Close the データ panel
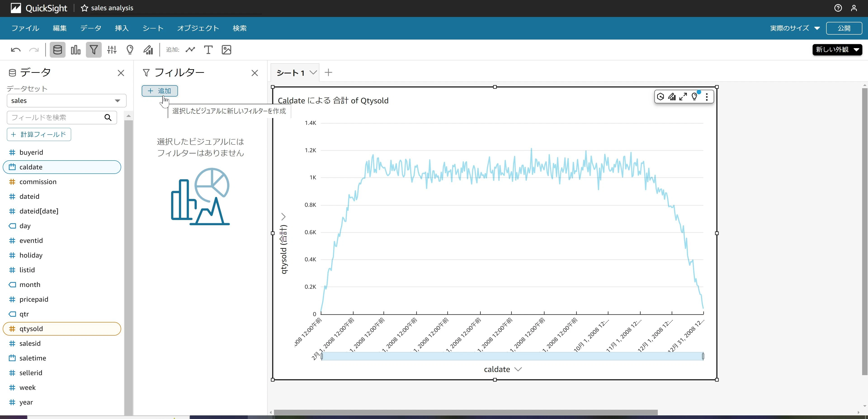The width and height of the screenshot is (868, 419). click(x=121, y=73)
